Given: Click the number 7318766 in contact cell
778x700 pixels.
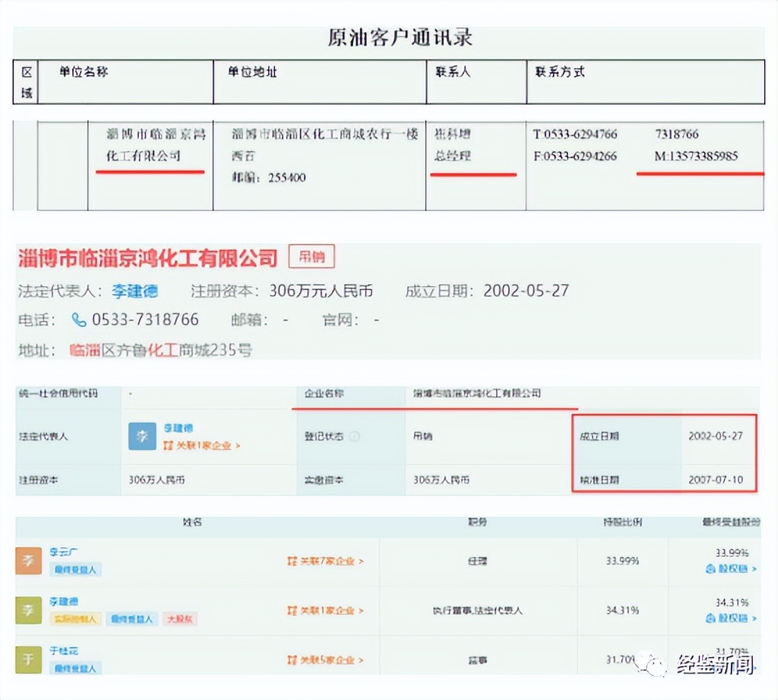Looking at the screenshot, I should (x=677, y=134).
